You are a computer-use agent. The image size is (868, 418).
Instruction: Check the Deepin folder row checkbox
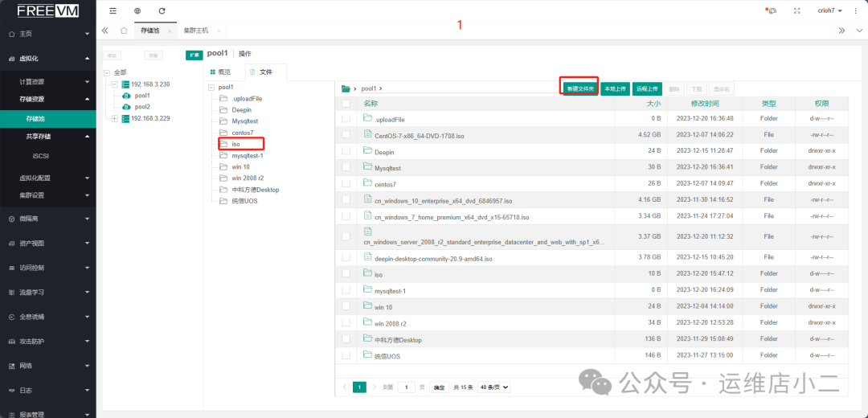click(346, 151)
